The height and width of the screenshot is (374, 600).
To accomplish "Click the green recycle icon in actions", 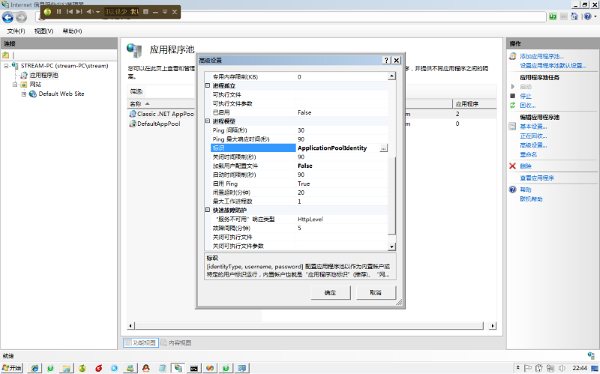I will point(513,105).
